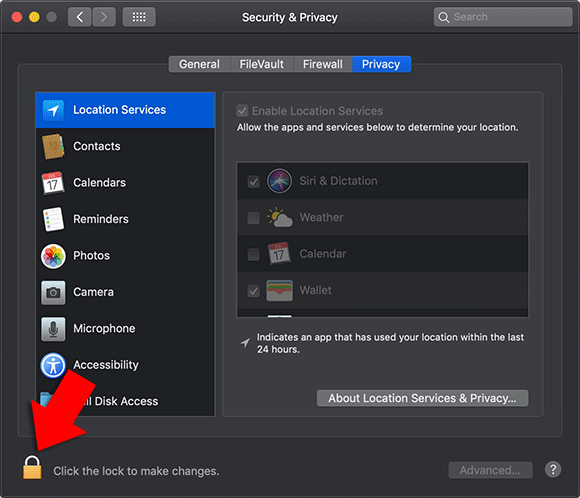The image size is (580, 498).
Task: Click the Microphone icon in sidebar
Action: pos(53,329)
